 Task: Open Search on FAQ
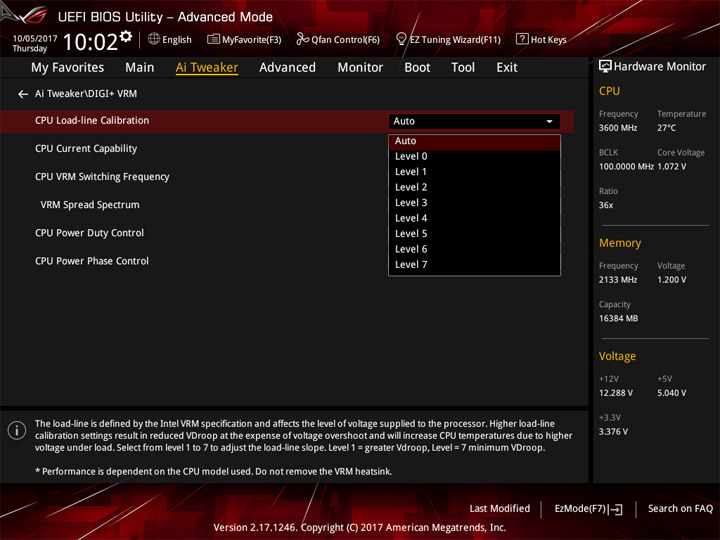[x=680, y=509]
